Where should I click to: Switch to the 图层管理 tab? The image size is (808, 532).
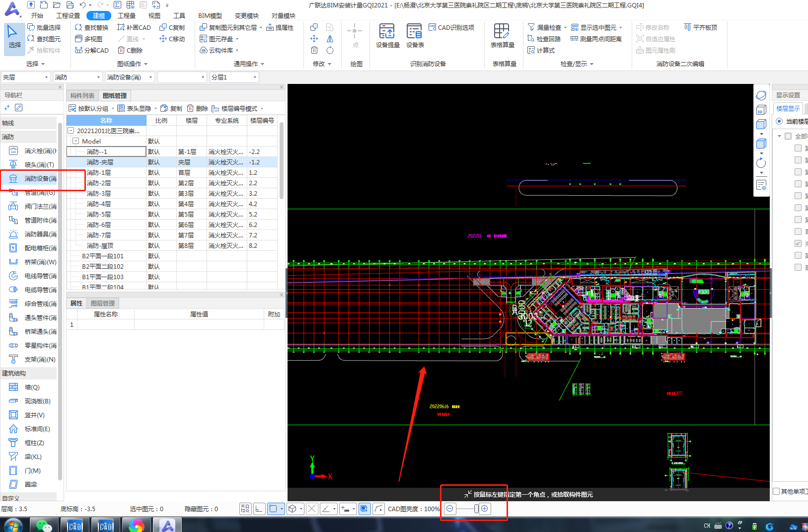tap(102, 303)
